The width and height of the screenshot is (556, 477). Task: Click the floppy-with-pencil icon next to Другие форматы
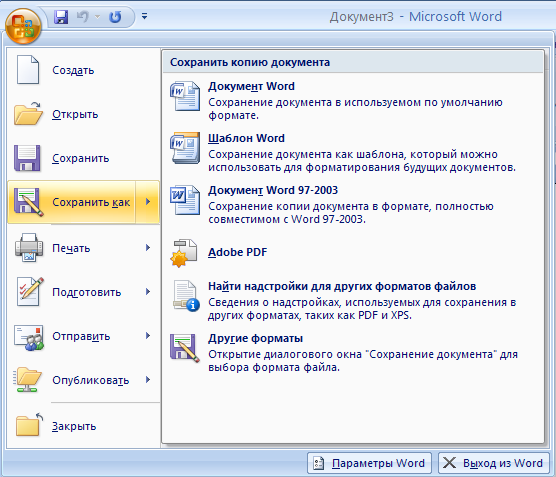(184, 348)
